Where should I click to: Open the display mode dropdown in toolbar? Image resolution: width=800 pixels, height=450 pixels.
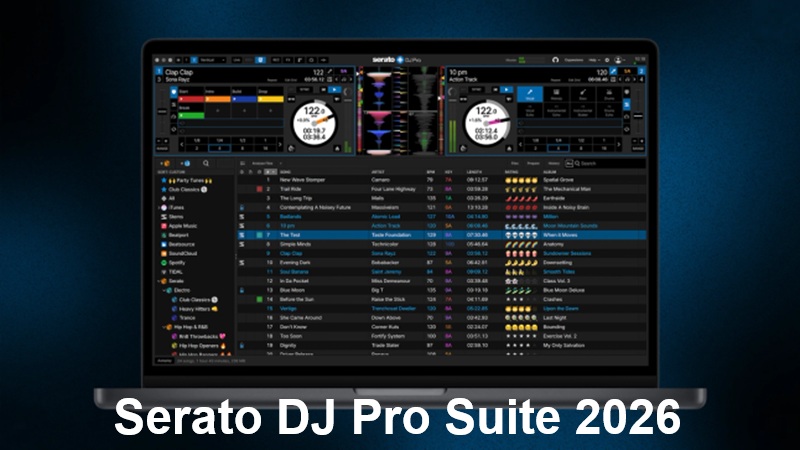[x=212, y=60]
